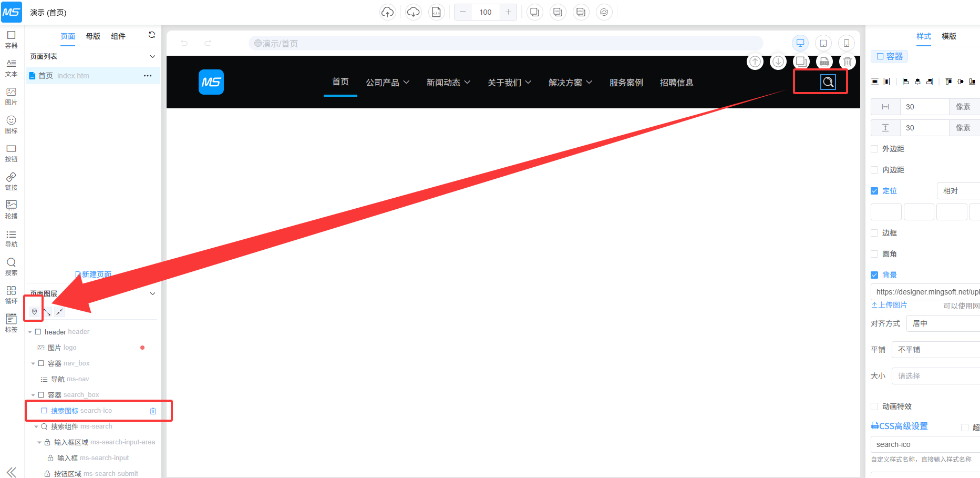Click the search-ico CSS class input field
Screen dimensions: 980x478
click(x=924, y=444)
